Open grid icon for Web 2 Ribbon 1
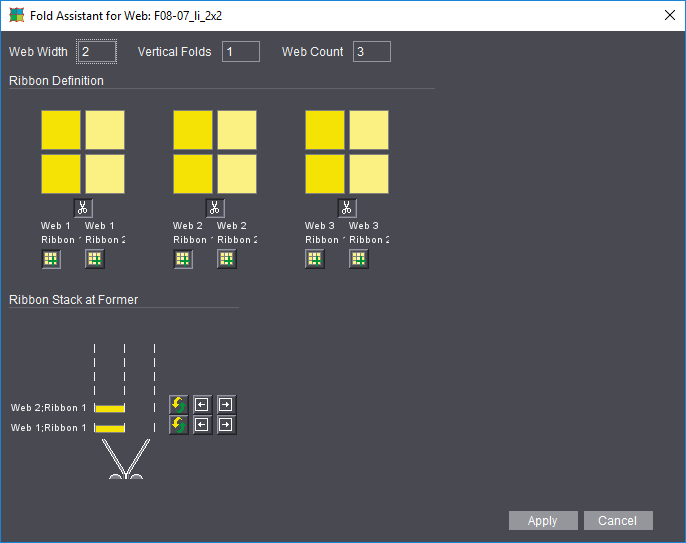Screen dimensions: 686x543 [183, 259]
